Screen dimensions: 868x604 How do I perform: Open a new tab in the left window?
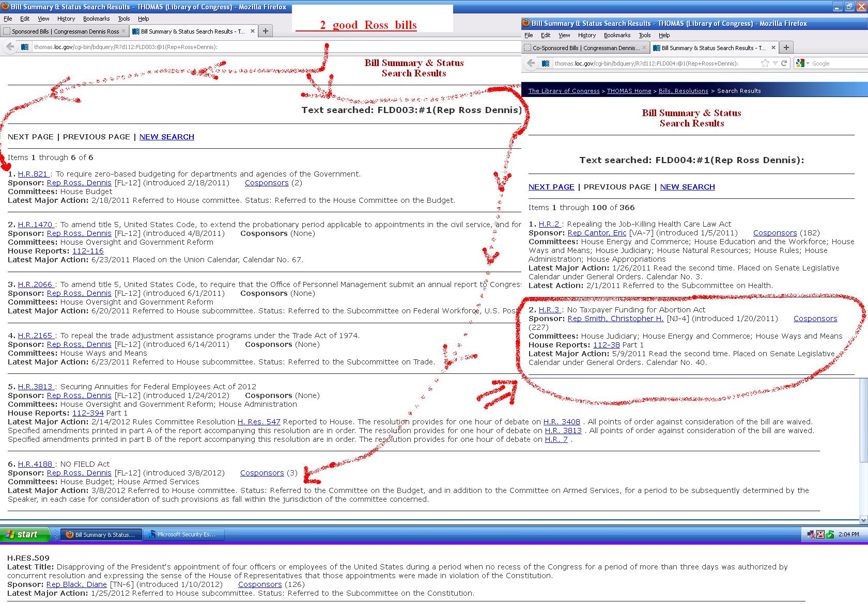pos(265,31)
